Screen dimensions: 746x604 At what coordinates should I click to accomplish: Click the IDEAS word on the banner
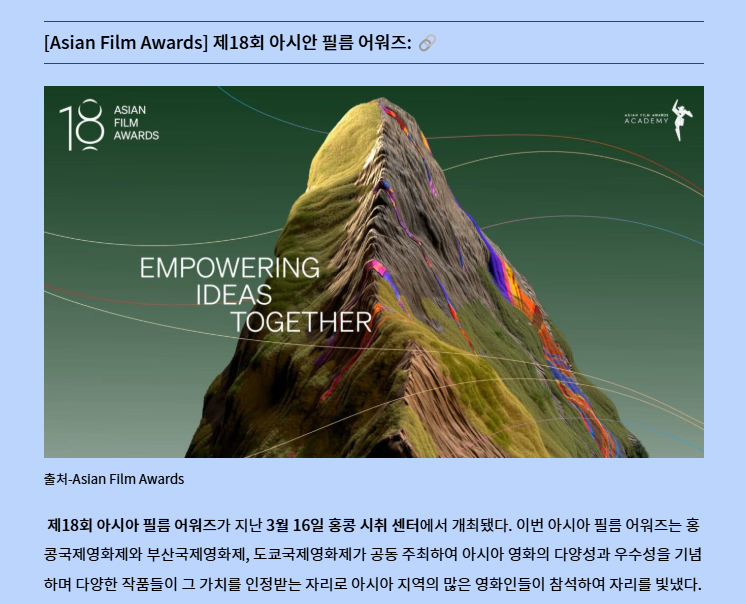[x=232, y=295]
